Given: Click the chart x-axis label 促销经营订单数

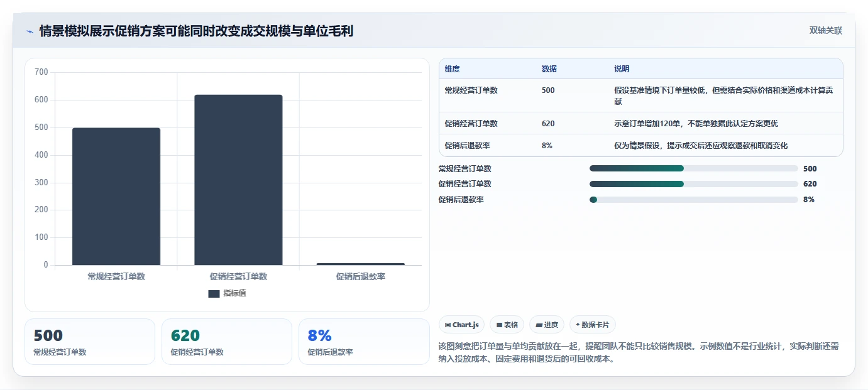Looking at the screenshot, I should click(x=238, y=276).
